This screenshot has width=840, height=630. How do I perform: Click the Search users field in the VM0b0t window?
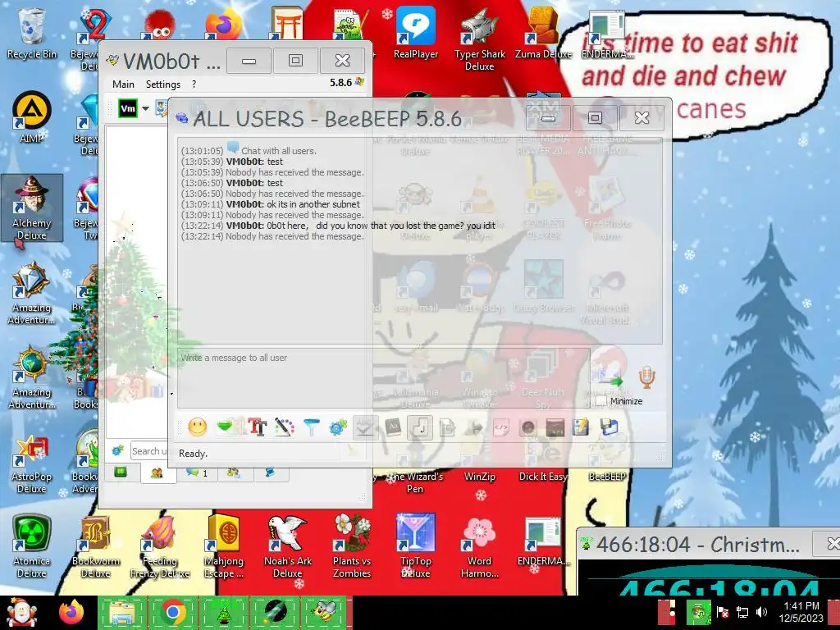(x=149, y=451)
